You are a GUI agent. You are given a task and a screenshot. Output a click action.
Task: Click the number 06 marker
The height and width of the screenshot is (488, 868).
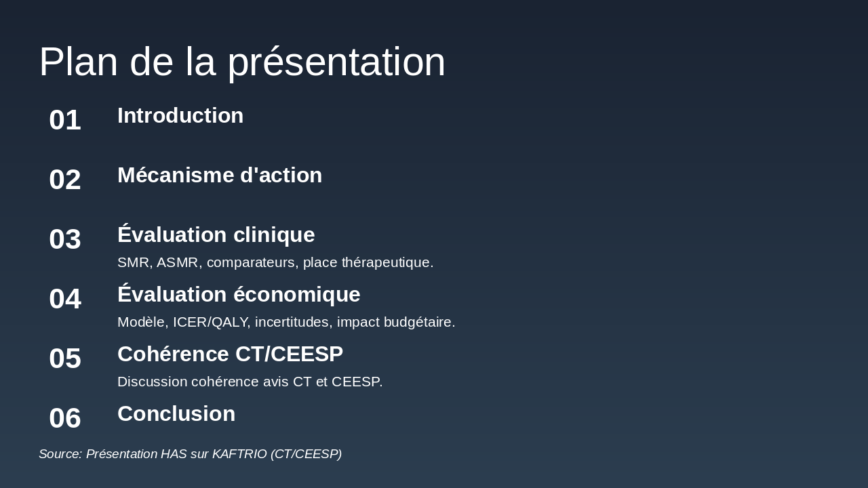click(x=65, y=418)
